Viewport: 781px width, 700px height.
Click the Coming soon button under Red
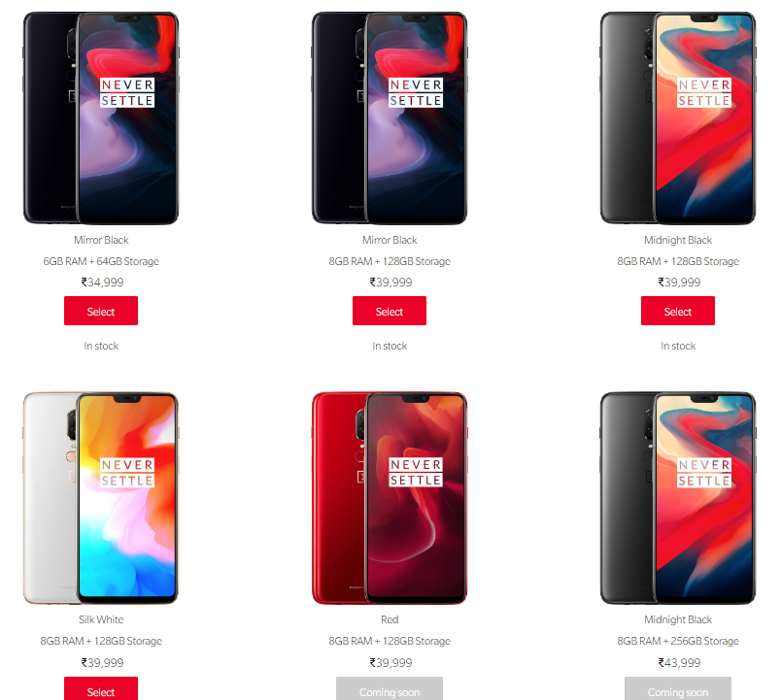coord(389,688)
